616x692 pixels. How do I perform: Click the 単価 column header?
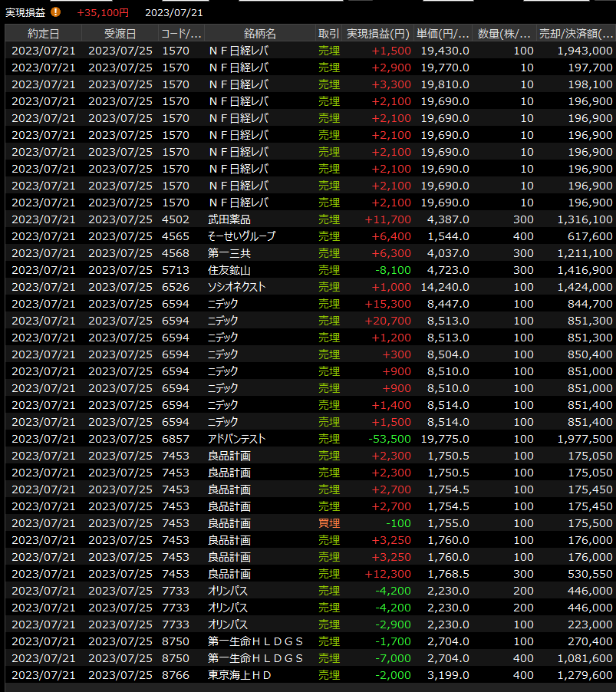click(443, 34)
